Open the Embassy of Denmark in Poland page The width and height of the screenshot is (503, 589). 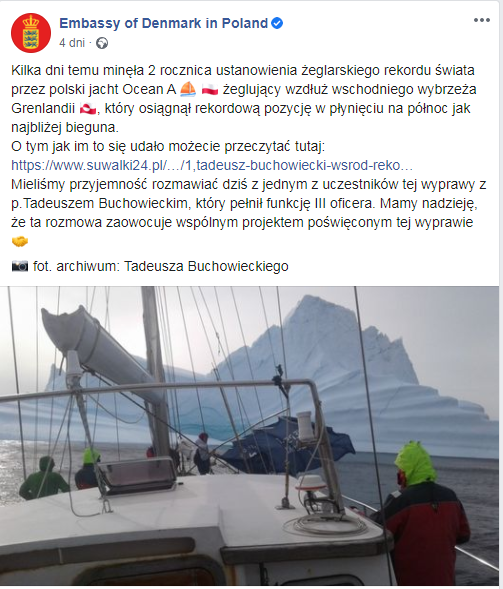pos(163,23)
